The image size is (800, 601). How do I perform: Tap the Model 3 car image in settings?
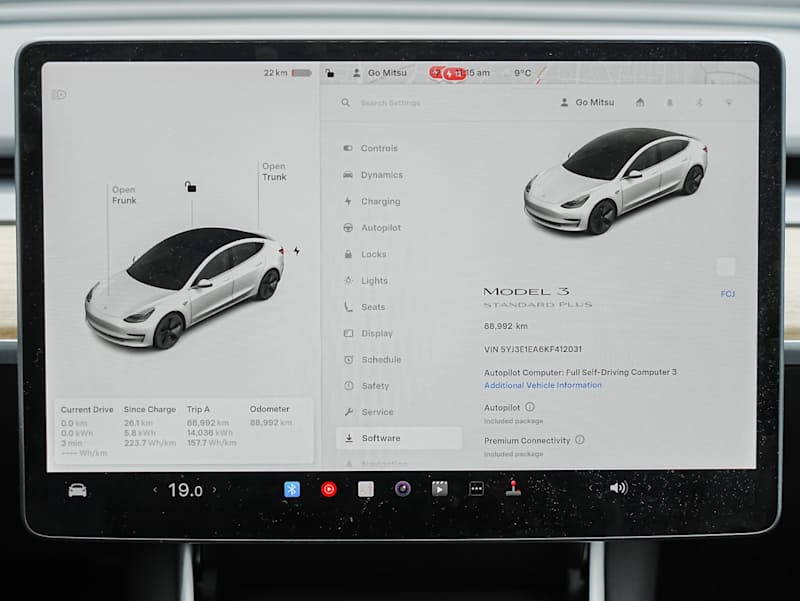tap(616, 181)
